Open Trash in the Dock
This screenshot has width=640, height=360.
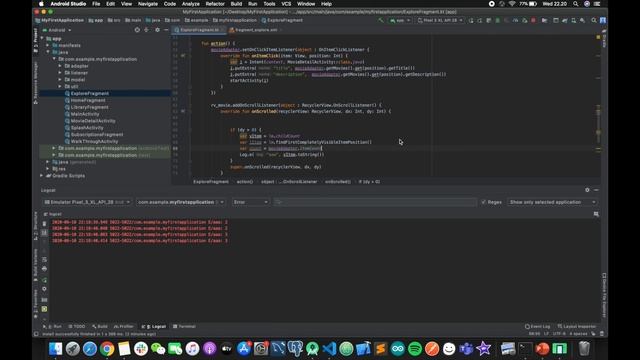click(584, 349)
